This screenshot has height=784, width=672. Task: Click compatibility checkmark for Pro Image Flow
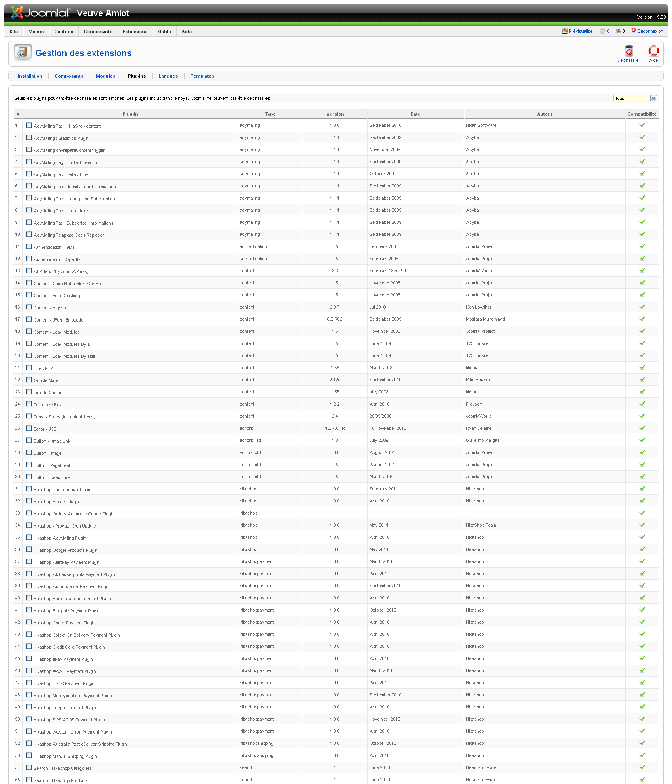click(642, 404)
